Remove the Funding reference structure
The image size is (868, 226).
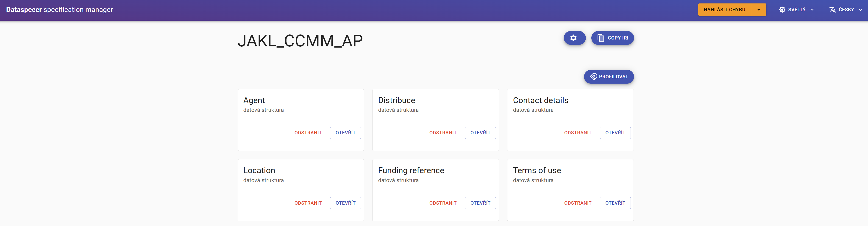[x=442, y=203]
